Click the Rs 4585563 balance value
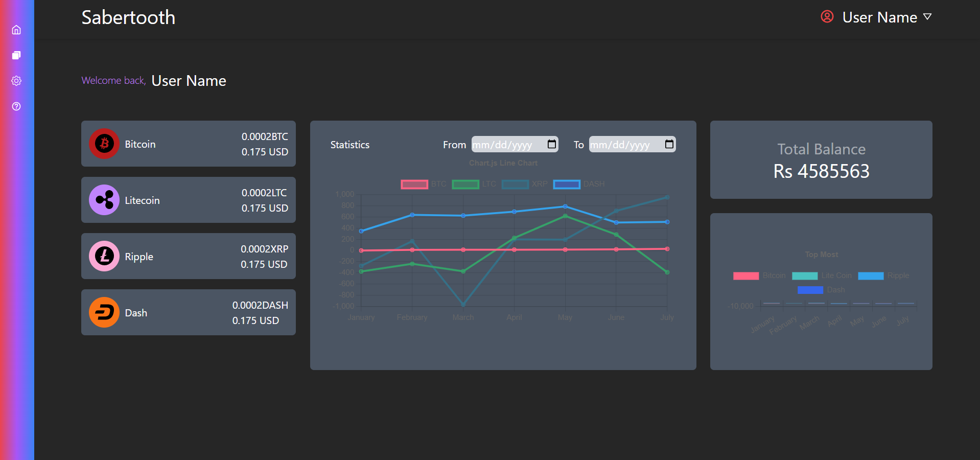Viewport: 980px width, 460px height. tap(821, 171)
